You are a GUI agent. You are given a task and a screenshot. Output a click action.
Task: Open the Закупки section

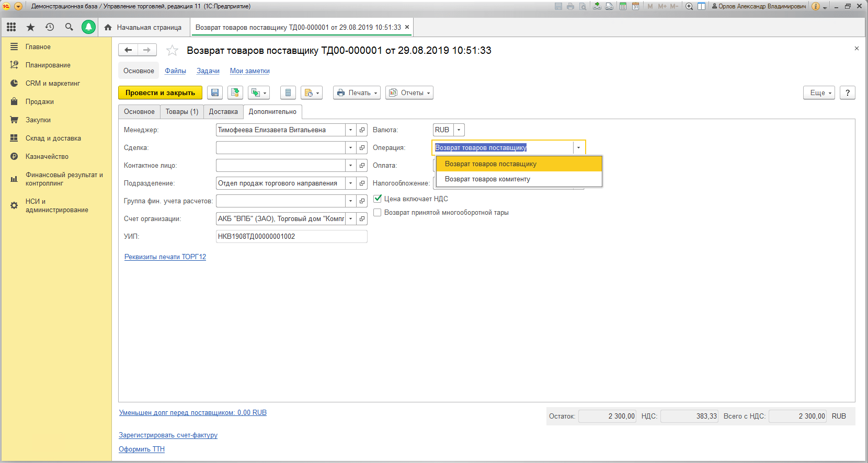click(x=38, y=120)
